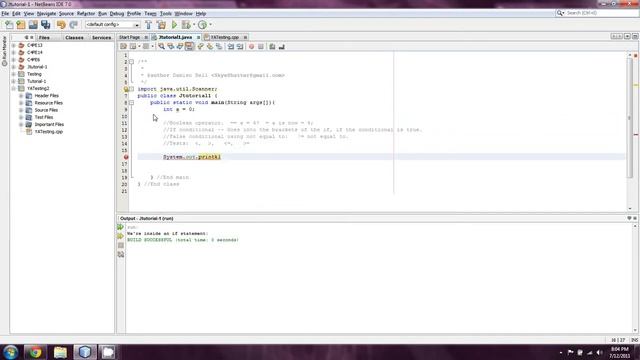Open the Refactor menu
The width and height of the screenshot is (640, 360).
(x=86, y=13)
